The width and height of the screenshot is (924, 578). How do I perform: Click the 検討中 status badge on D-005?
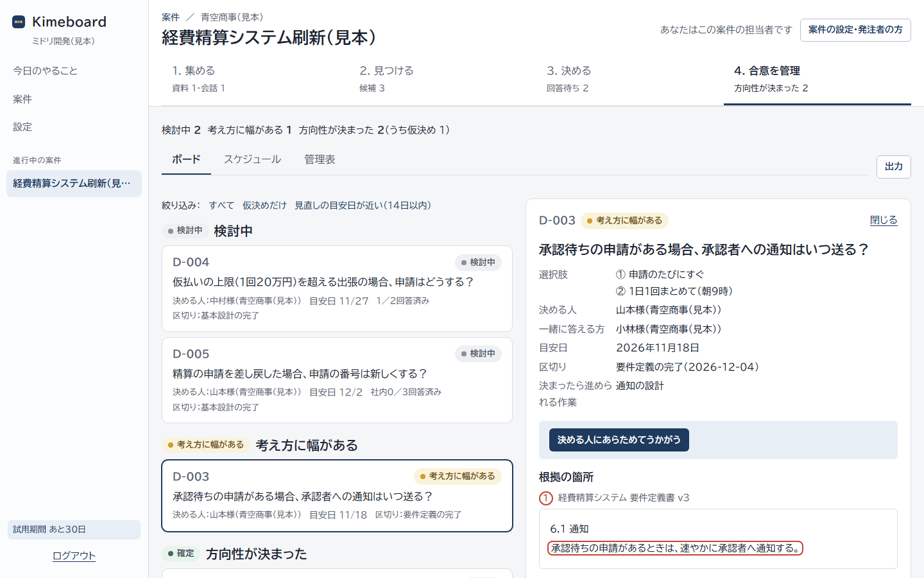click(x=478, y=354)
